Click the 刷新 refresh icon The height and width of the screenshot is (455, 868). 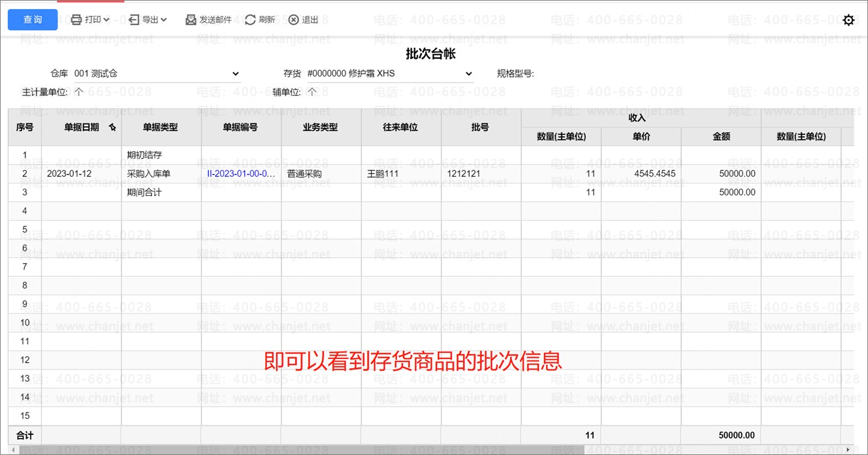pyautogui.click(x=250, y=20)
